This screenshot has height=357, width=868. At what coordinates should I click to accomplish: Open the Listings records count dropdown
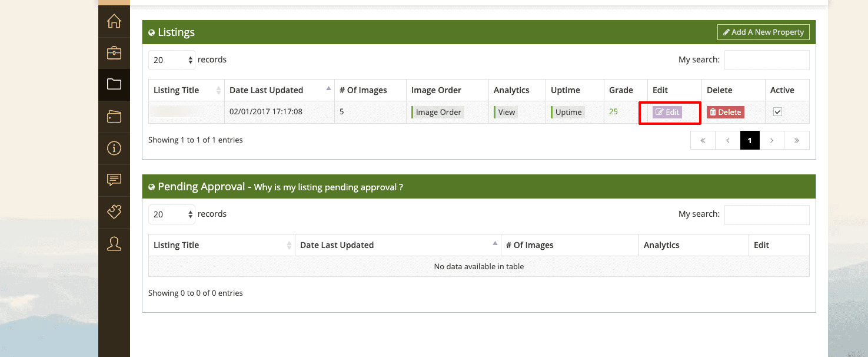171,59
